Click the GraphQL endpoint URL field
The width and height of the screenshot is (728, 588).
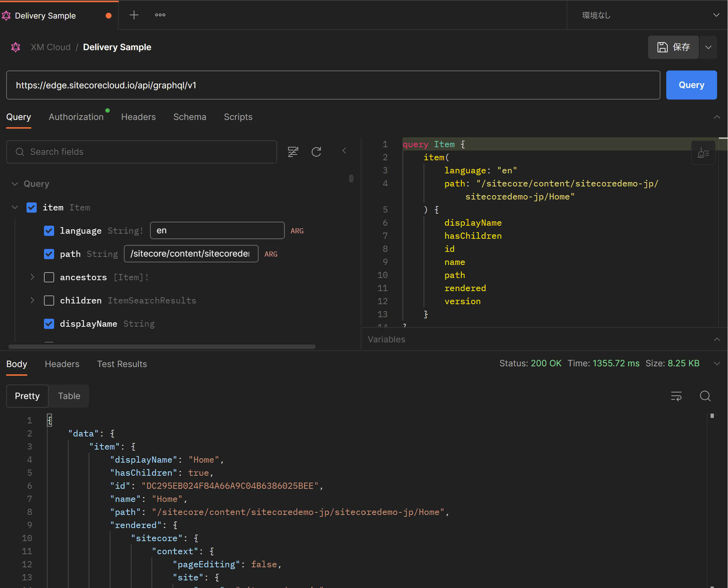coord(333,85)
